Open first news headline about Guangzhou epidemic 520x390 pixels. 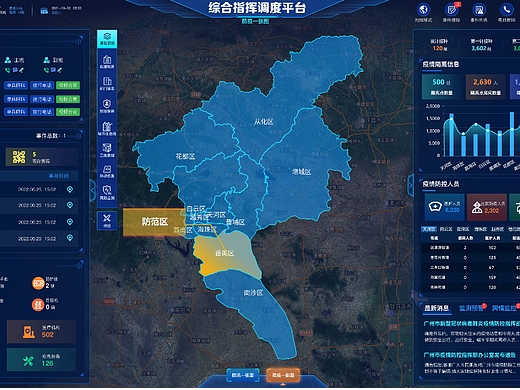[472, 324]
